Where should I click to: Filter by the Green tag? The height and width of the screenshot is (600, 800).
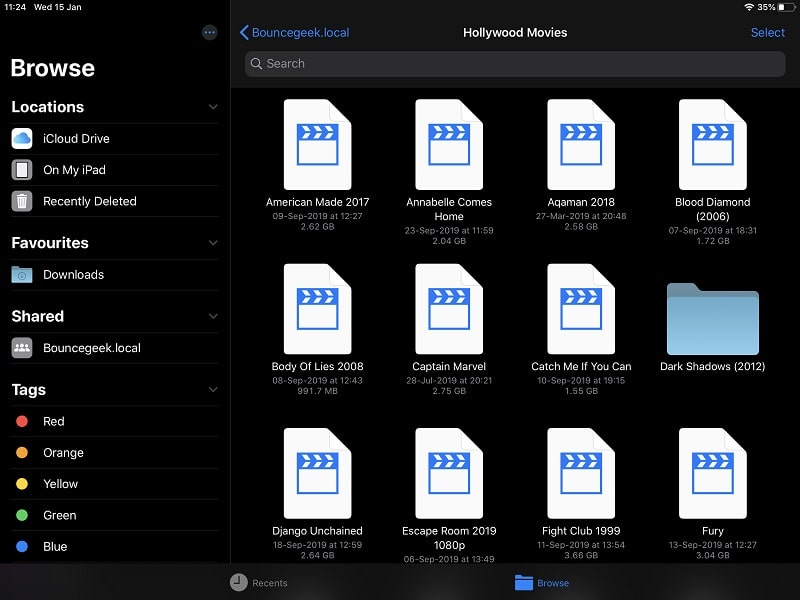tap(115, 515)
